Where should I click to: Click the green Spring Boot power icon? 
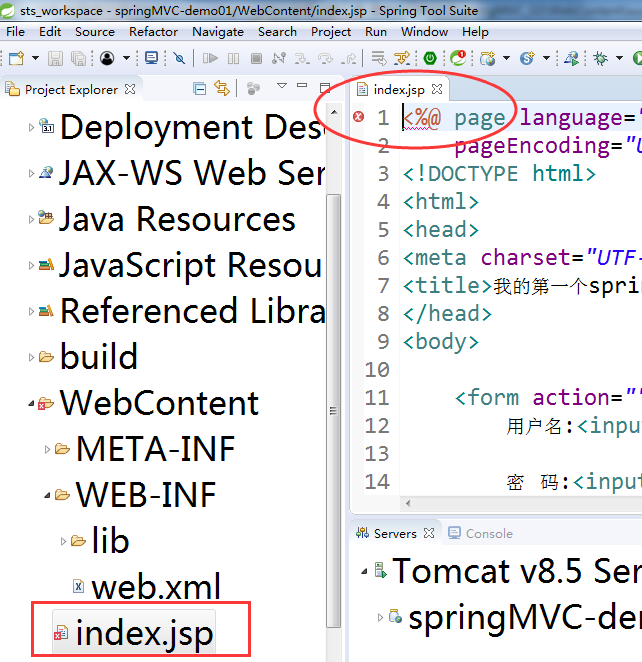pyautogui.click(x=430, y=58)
